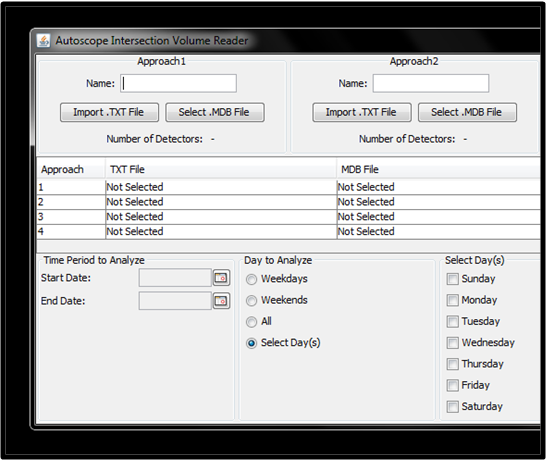Toggle the Friday checkbox

coord(452,385)
